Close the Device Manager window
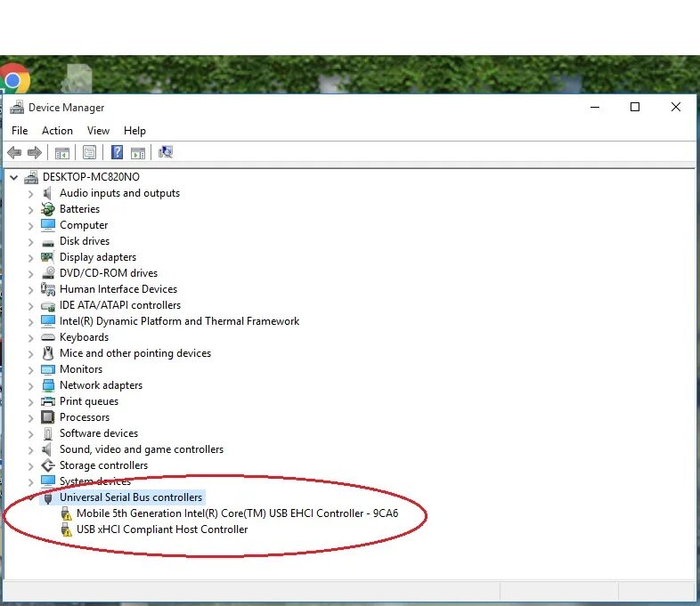 (x=676, y=107)
